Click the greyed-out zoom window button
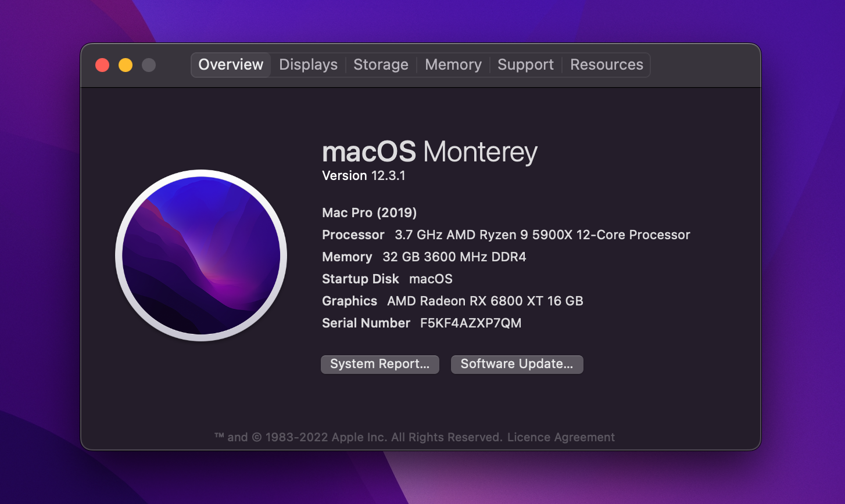This screenshot has height=504, width=845. 149,65
